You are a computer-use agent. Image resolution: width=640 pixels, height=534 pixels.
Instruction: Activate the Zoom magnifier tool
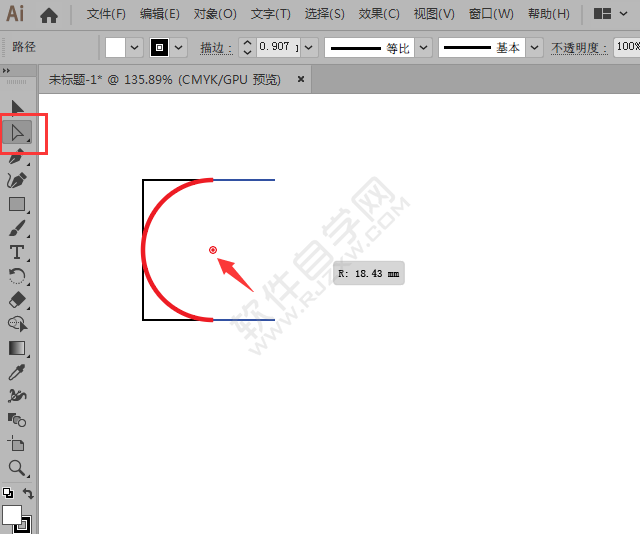click(17, 468)
